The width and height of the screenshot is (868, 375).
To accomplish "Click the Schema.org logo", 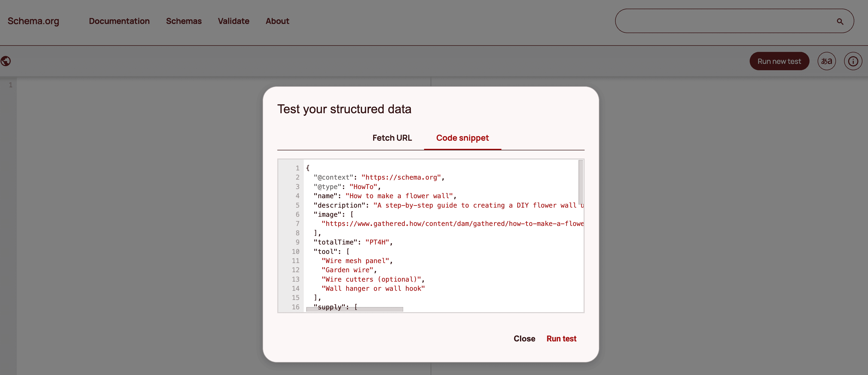I will [33, 21].
